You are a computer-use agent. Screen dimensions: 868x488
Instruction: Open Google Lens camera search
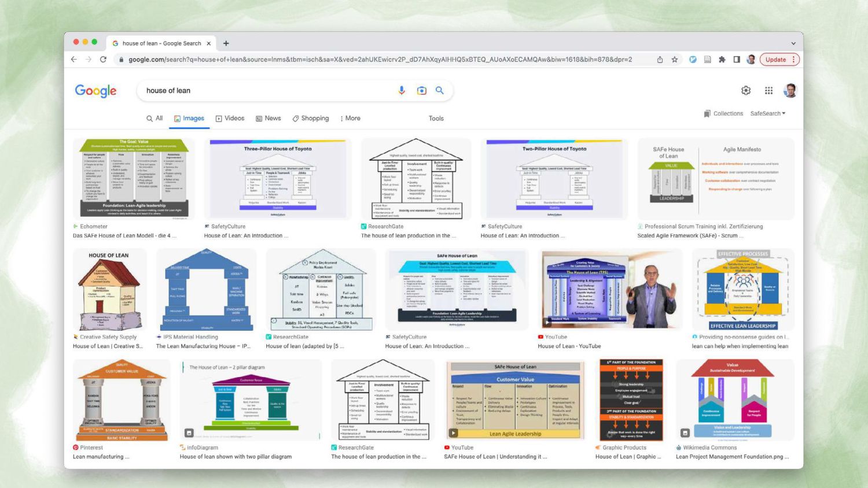coord(422,90)
